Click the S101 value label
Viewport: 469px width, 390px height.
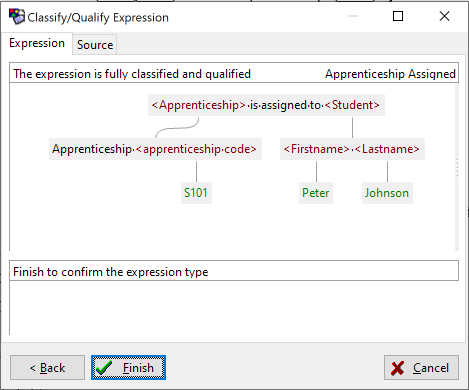click(x=196, y=193)
